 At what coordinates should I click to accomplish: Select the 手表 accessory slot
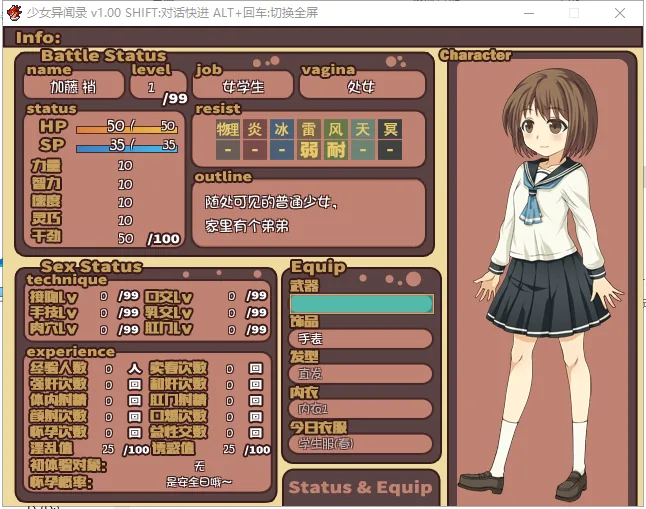(x=361, y=339)
